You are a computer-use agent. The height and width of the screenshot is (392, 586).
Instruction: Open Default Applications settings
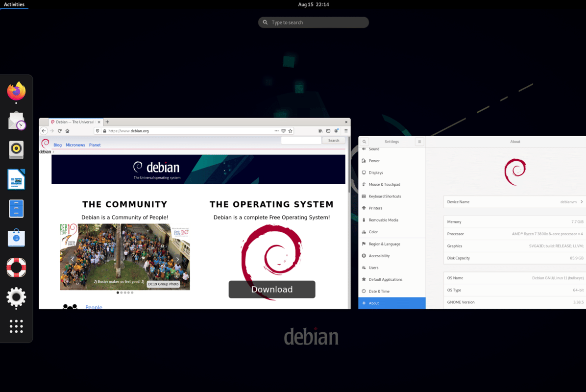click(x=391, y=279)
